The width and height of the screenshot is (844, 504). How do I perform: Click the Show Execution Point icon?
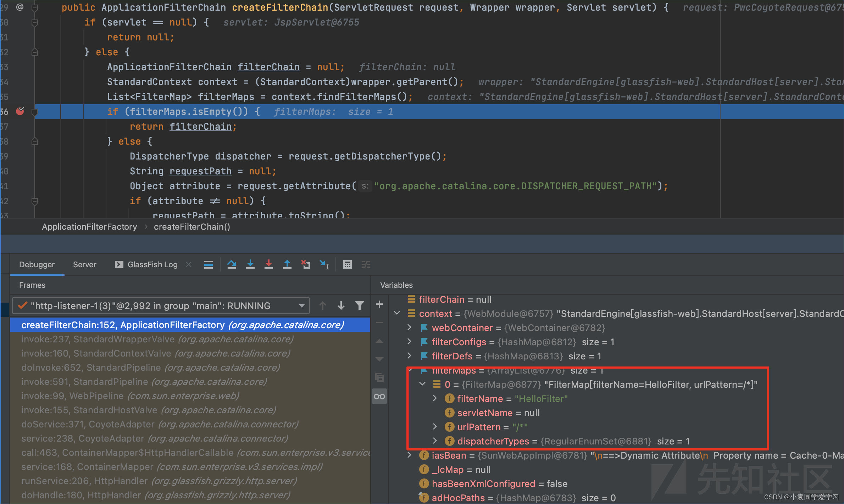[x=209, y=264]
